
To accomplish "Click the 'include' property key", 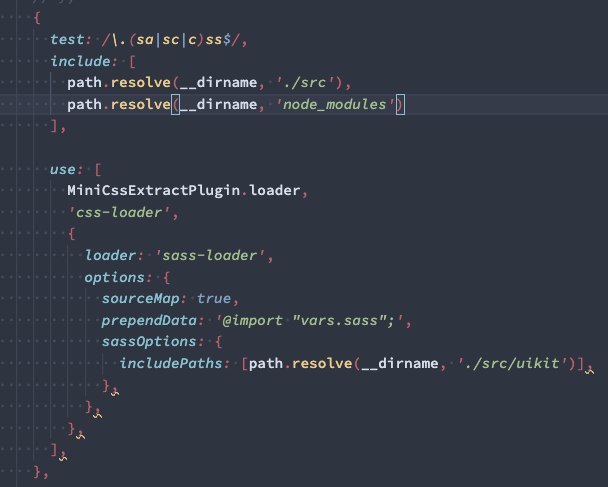I will click(x=81, y=61).
